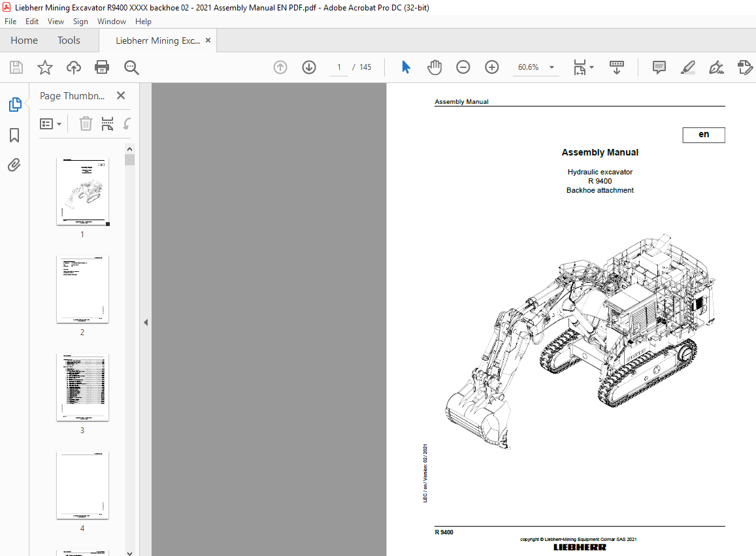
Task: Click 'R 9400' footer text
Action: [444, 532]
